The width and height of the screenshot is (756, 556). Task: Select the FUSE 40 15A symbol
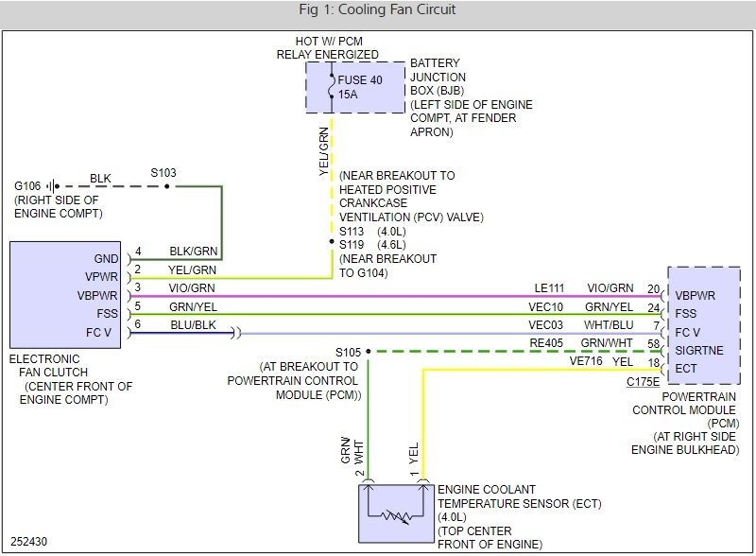coord(332,87)
